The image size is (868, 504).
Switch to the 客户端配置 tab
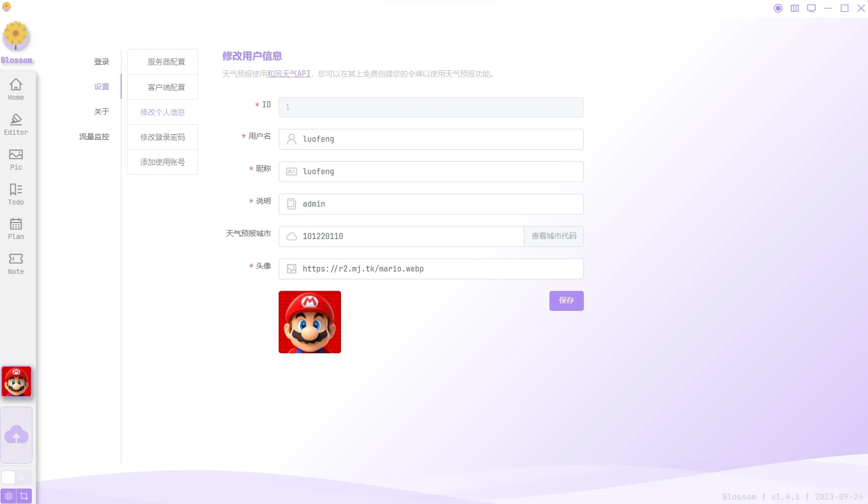pyautogui.click(x=163, y=87)
